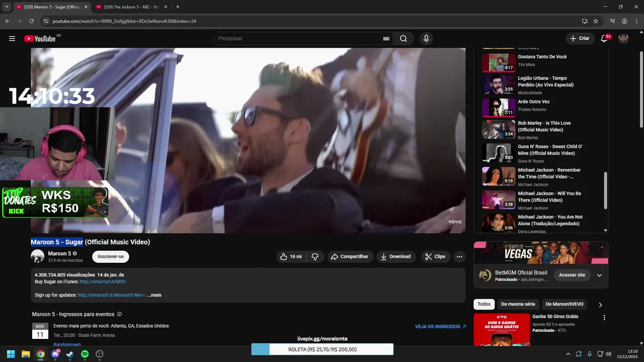This screenshot has height=362, width=644.
Task: Open the Bandsintown link
Action: pyautogui.click(x=67, y=344)
